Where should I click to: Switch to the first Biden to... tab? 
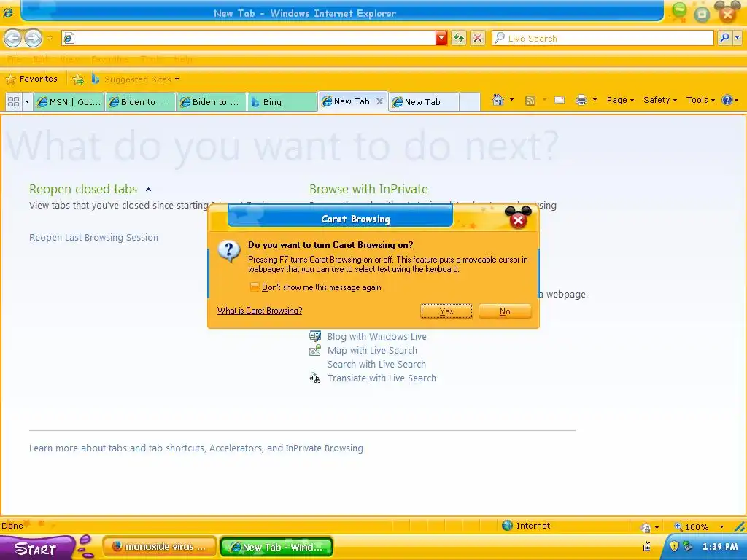point(140,102)
